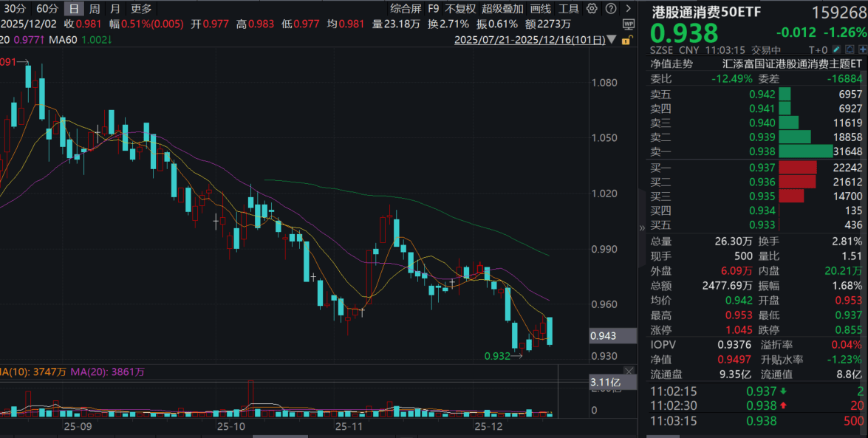Close the volume sub-chart with X icon
The width and height of the screenshot is (868, 438).
click(629, 370)
